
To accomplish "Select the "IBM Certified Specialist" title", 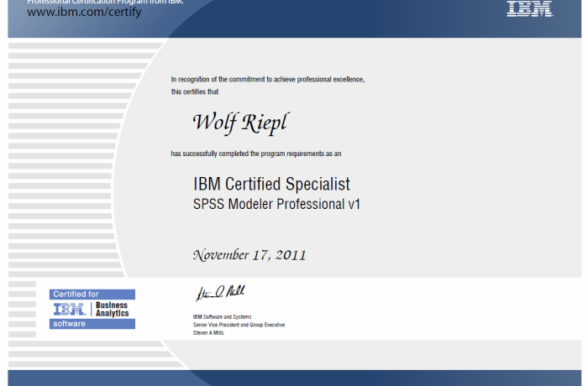I will (x=271, y=184).
